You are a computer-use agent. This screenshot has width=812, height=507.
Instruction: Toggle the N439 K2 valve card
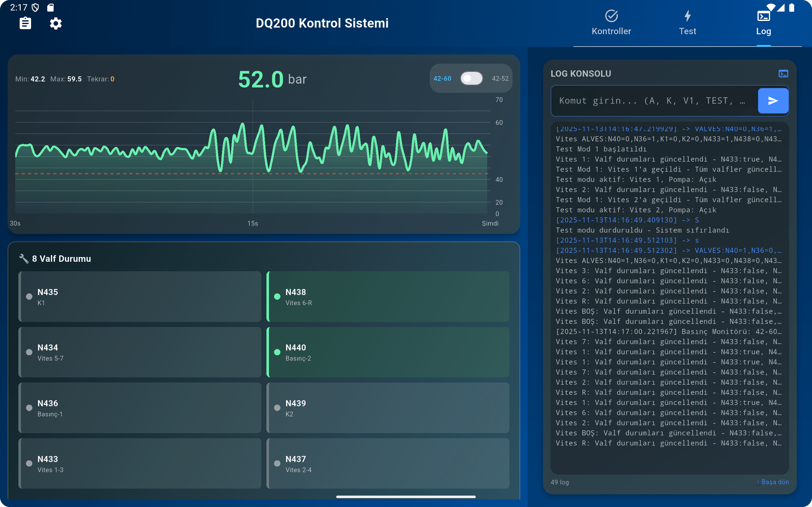click(388, 408)
